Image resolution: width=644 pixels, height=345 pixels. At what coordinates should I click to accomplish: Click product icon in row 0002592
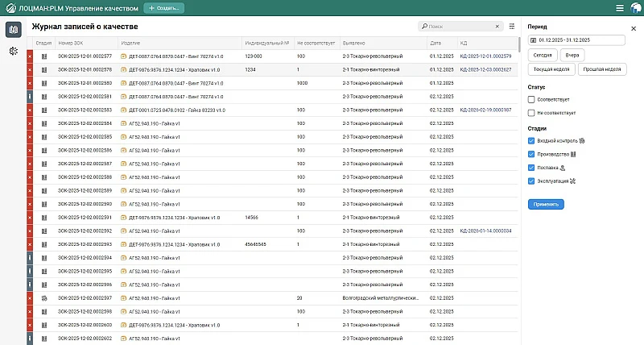(124, 231)
